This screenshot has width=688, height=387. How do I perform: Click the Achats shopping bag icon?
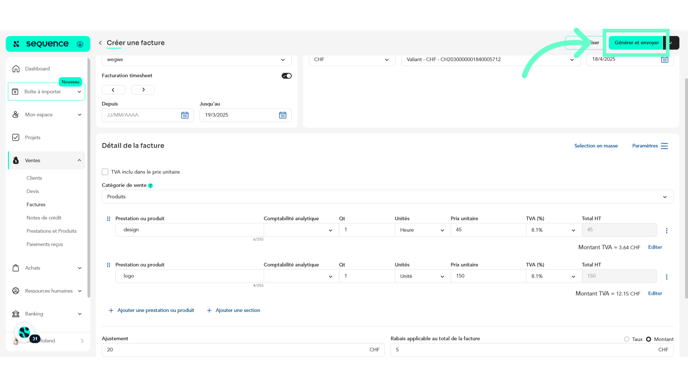coord(16,268)
